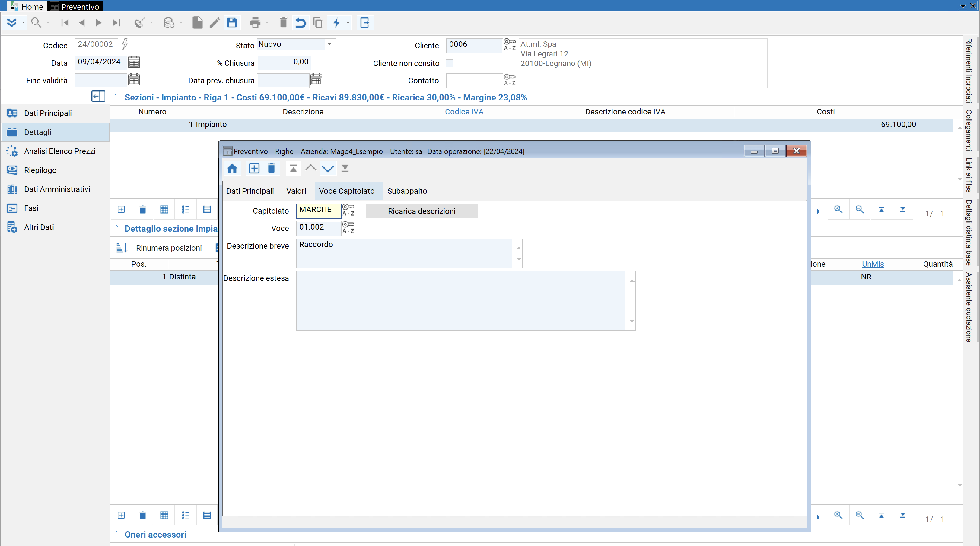The height and width of the screenshot is (546, 980).
Task: Open Riepilogo in left sidebar
Action: pyautogui.click(x=40, y=170)
